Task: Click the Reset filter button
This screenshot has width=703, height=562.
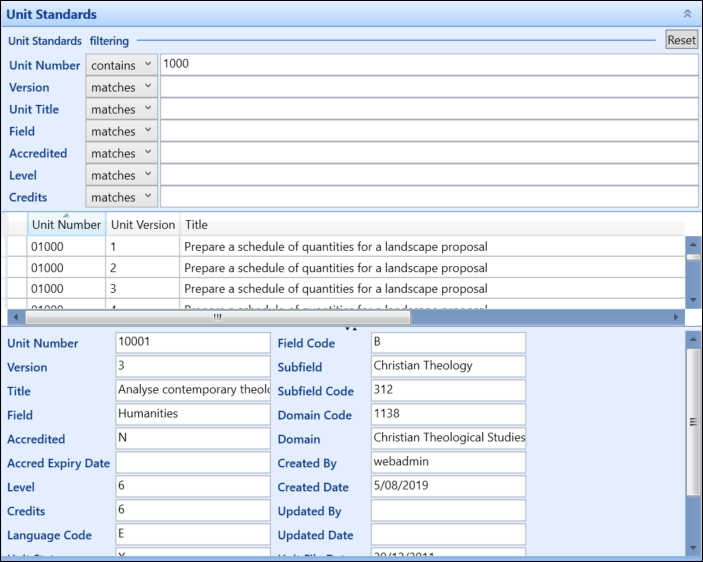Action: pyautogui.click(x=681, y=40)
